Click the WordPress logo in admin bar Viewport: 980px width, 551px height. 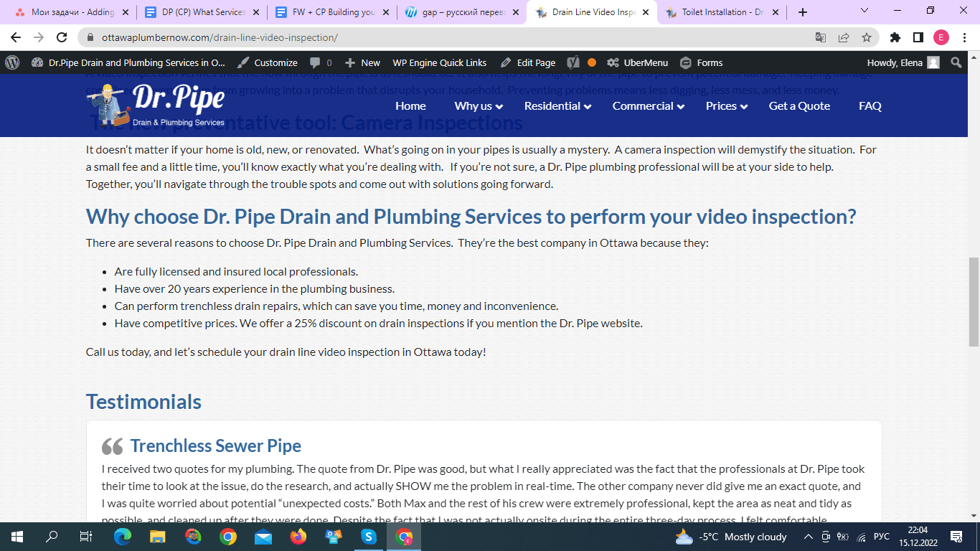[12, 62]
